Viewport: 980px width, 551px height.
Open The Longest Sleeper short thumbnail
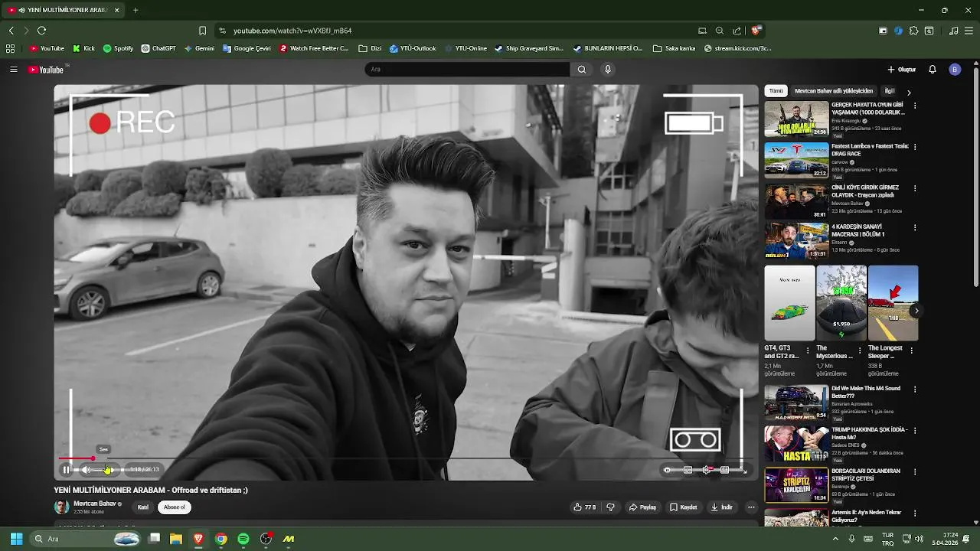point(893,303)
